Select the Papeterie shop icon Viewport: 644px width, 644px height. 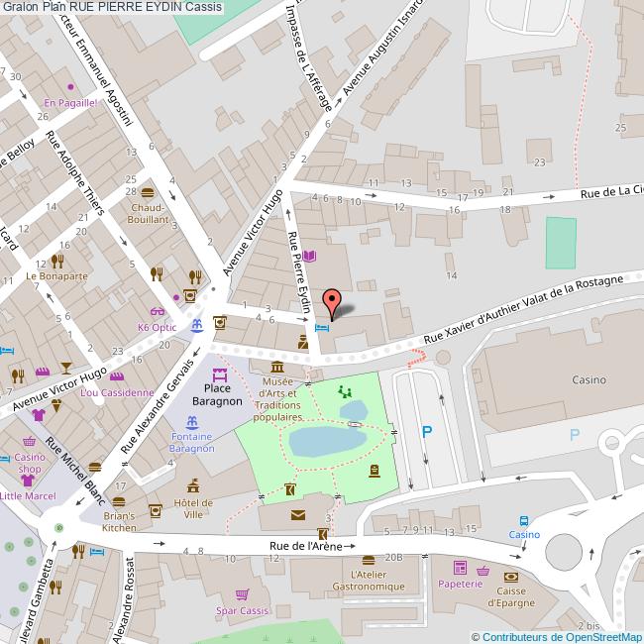coord(459,568)
